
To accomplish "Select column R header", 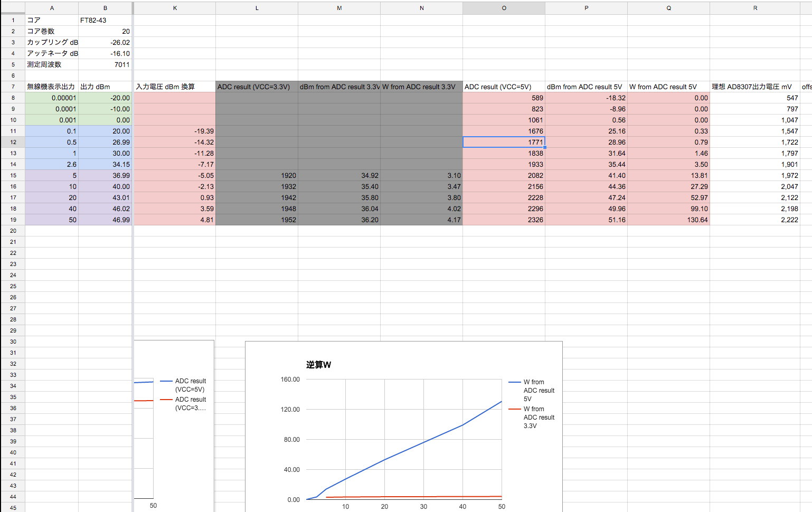I will point(754,8).
